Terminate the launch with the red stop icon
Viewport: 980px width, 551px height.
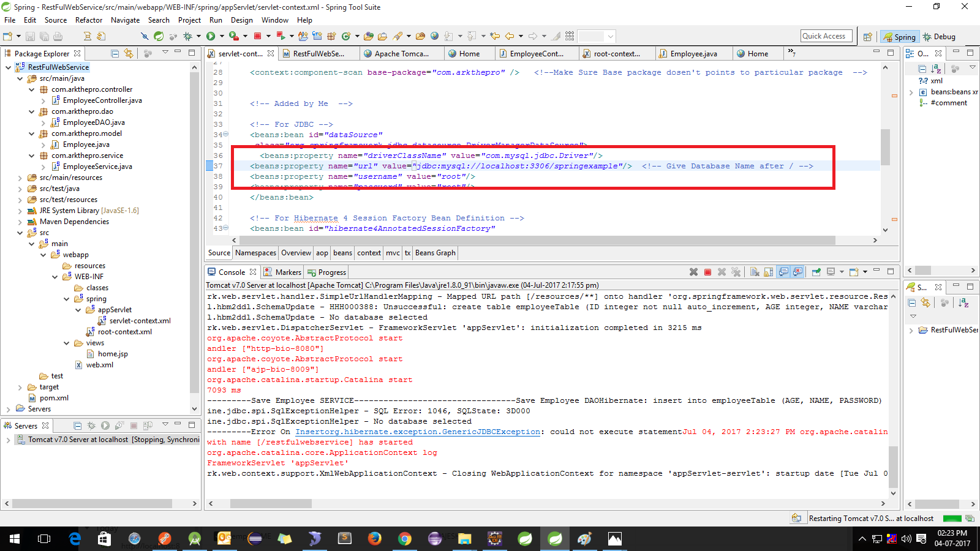pyautogui.click(x=708, y=272)
